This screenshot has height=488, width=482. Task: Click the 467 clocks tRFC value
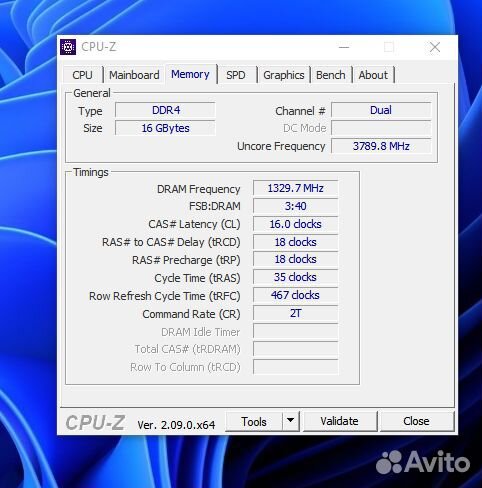(296, 295)
